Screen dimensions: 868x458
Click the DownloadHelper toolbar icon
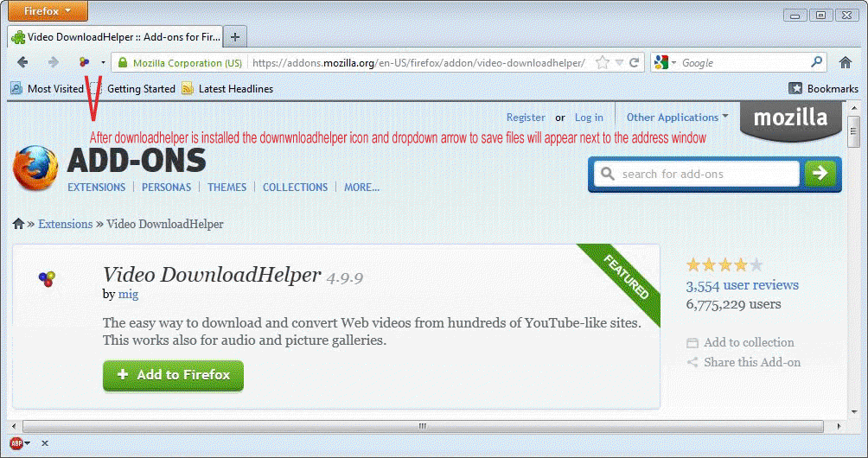(84, 62)
